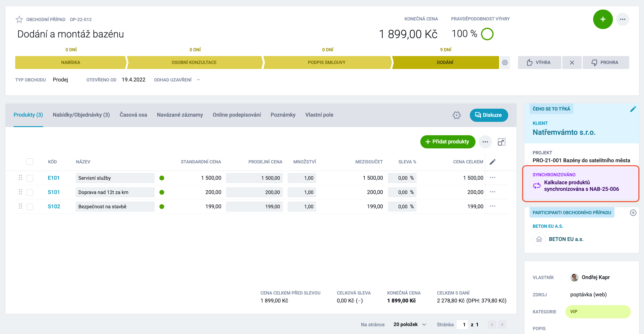The width and height of the screenshot is (644, 334).
Task: Select the VIP category tag
Action: click(598, 312)
